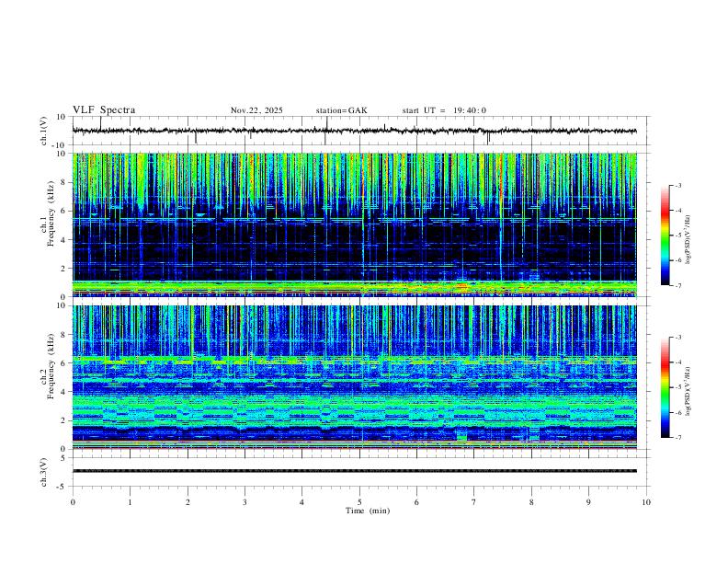
Task: Click the ch.1 voltage waveform trace
Action: 354,131
